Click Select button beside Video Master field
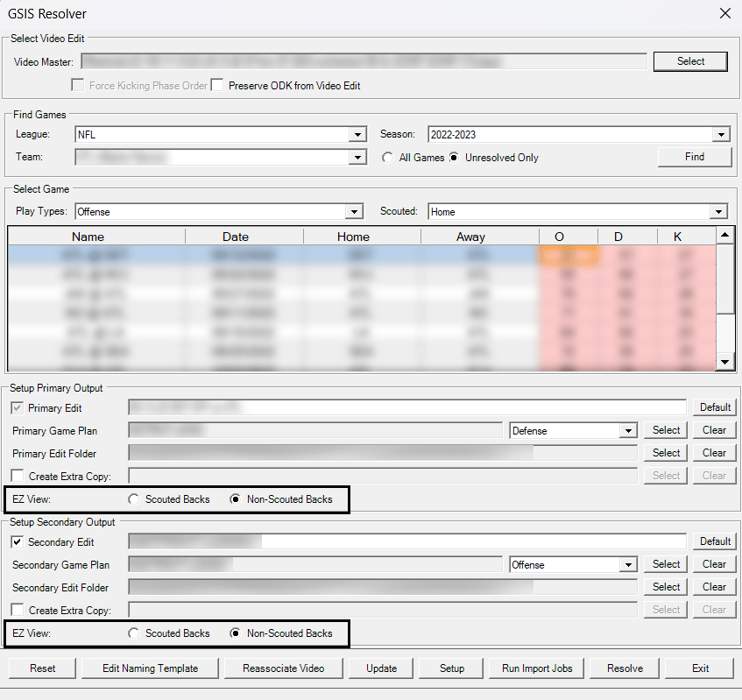The image size is (742, 700). [x=690, y=61]
